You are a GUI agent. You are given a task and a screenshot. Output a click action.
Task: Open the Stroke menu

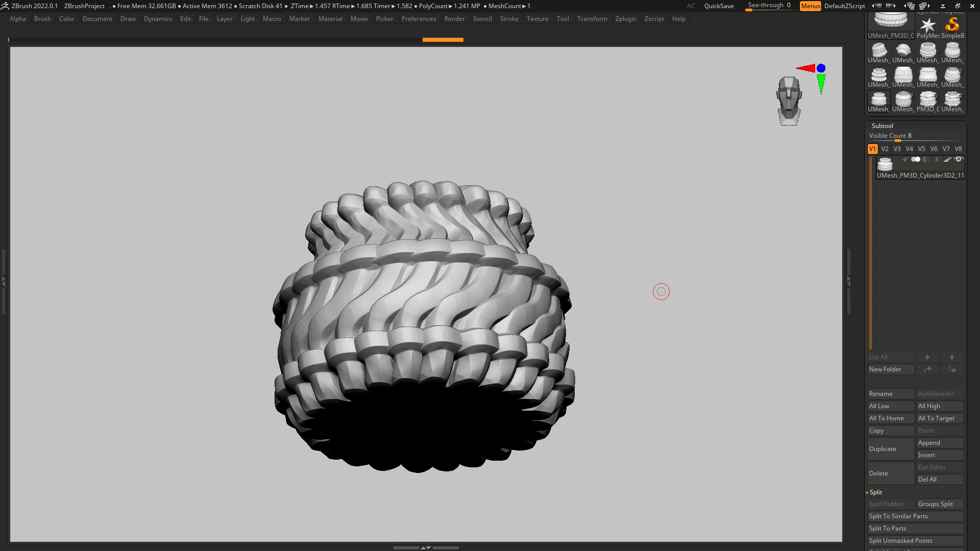click(509, 19)
